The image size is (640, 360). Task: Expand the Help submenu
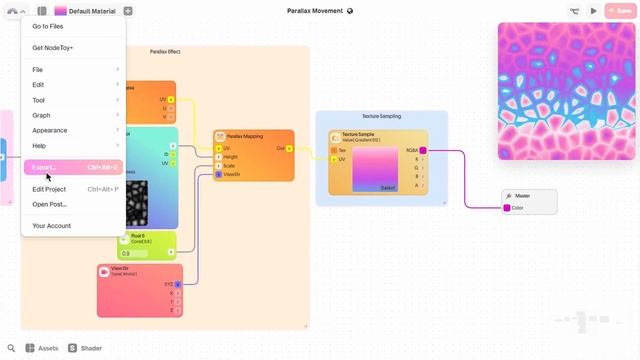(73, 146)
